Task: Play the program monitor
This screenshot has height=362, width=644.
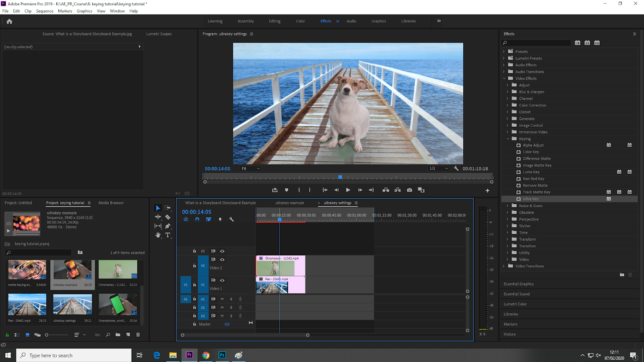Action: (x=348, y=190)
